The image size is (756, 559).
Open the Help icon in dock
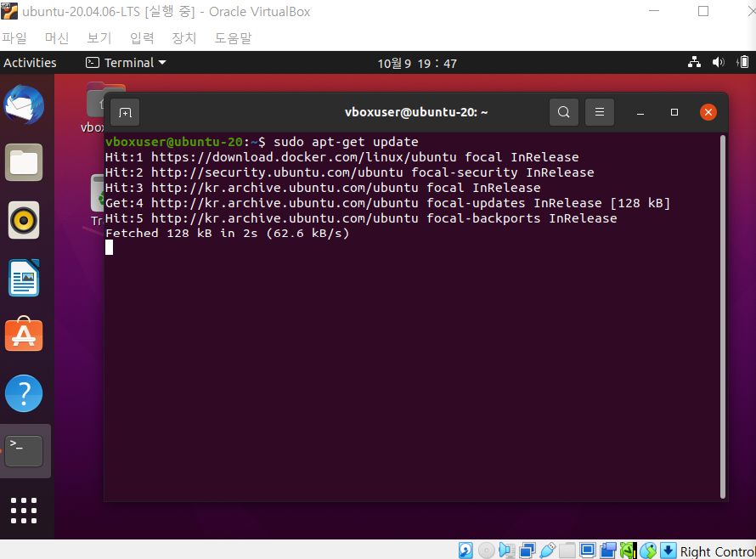24,393
